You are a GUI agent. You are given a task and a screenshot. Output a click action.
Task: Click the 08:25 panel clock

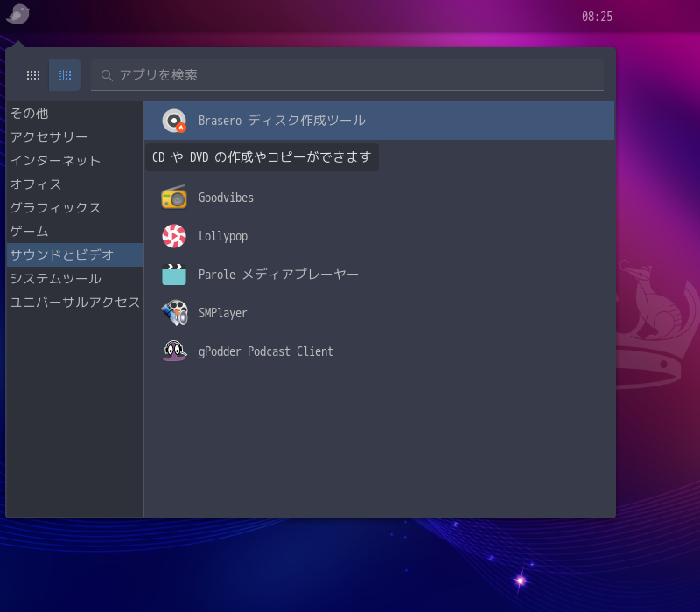tap(597, 17)
